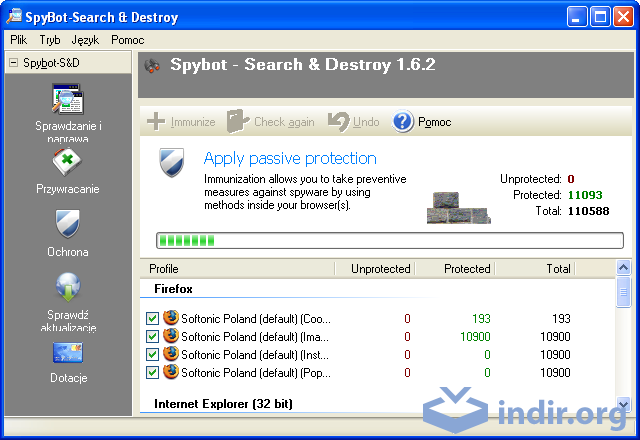Click the Check again toolbar icon
The height and width of the screenshot is (440, 640).
point(238,121)
